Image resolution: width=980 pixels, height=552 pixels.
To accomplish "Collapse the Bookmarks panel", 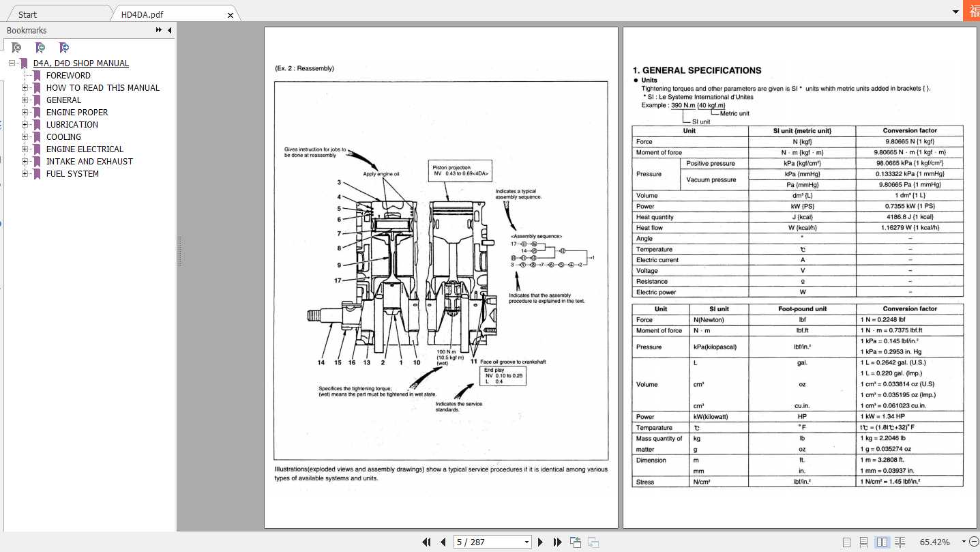I will coord(169,30).
